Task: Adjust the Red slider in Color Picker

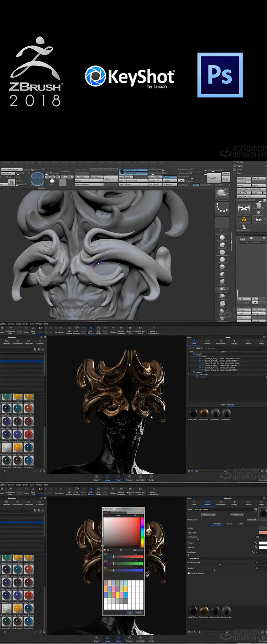Action: pos(123,557)
